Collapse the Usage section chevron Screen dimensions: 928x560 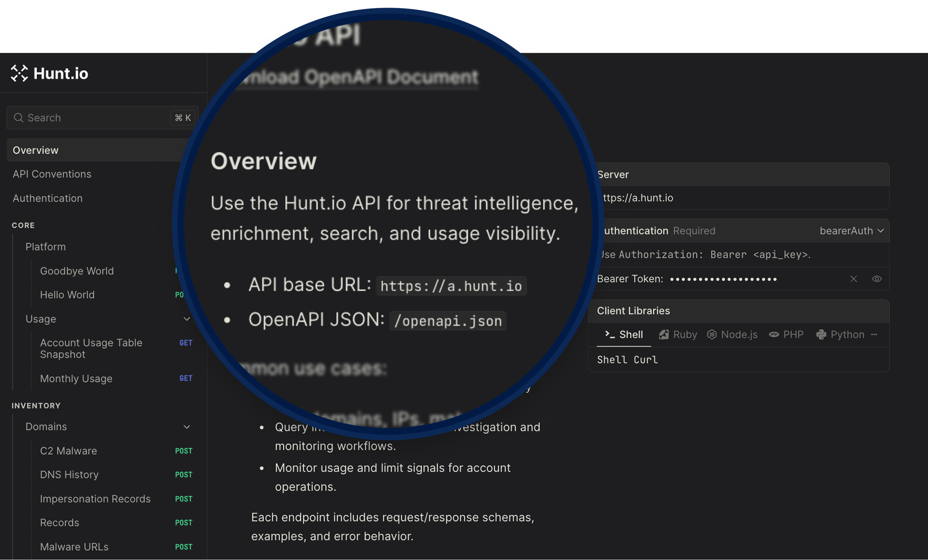186,319
